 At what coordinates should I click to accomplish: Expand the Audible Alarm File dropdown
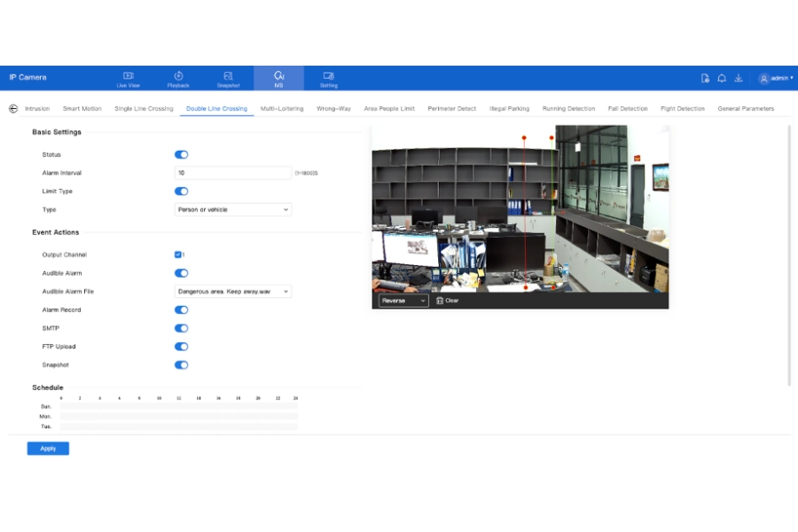coord(233,292)
